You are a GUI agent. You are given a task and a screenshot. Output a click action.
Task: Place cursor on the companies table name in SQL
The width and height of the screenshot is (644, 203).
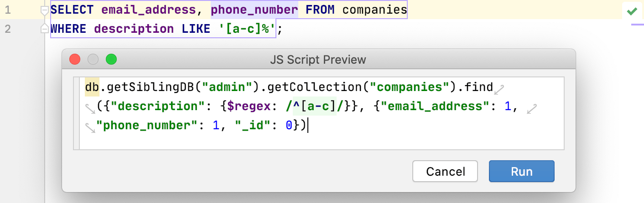point(374,10)
